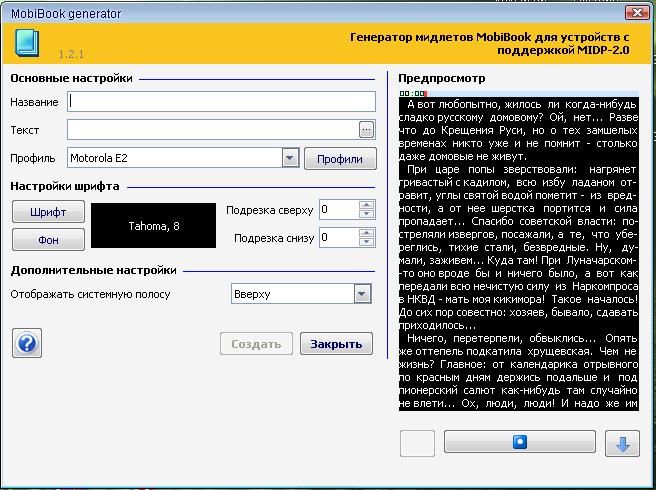This screenshot has height=490, width=656.
Task: Click the Название label
Action: tap(34, 102)
